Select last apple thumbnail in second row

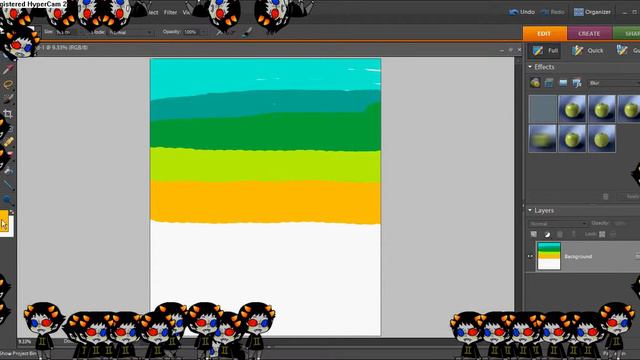click(602, 139)
